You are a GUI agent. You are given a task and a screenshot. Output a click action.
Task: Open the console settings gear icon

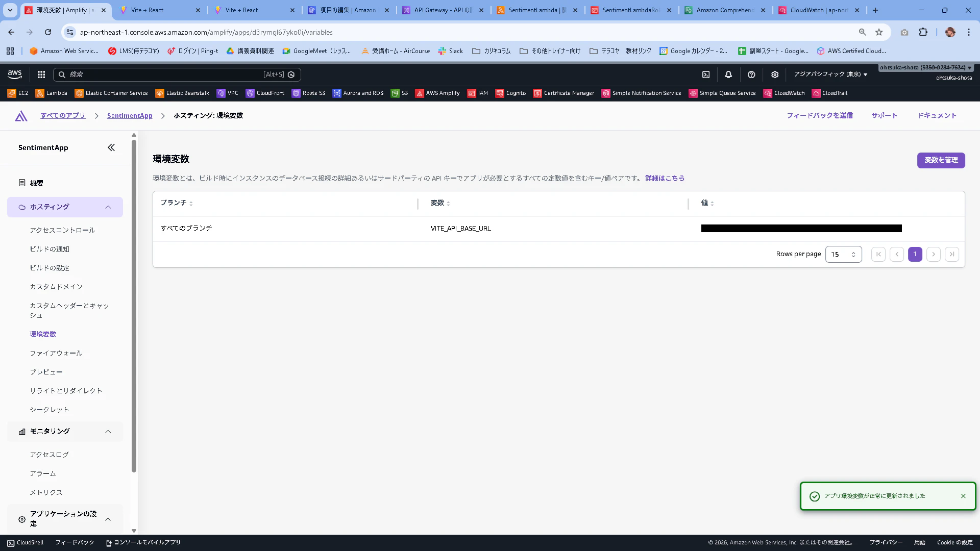775,74
